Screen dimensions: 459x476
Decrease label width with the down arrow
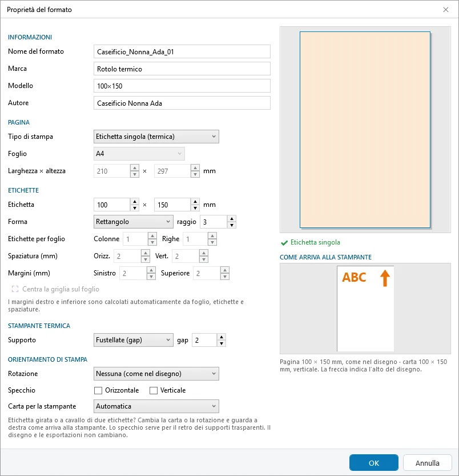135,208
